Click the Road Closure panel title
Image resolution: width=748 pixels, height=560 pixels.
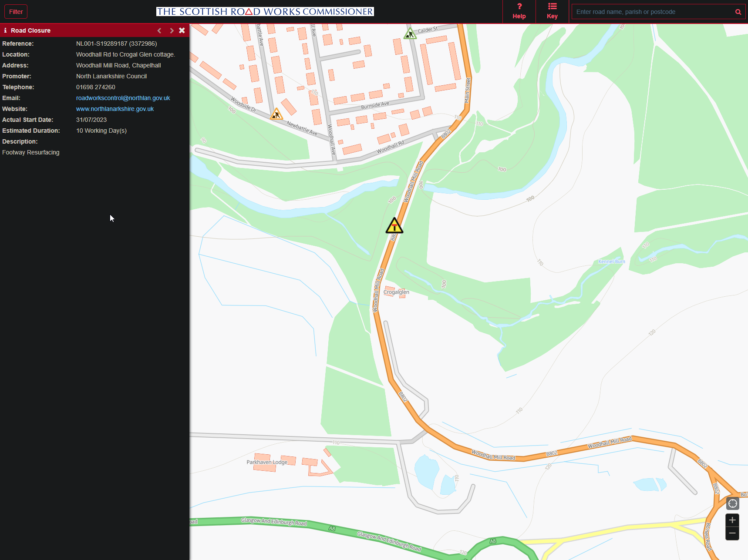tap(30, 30)
